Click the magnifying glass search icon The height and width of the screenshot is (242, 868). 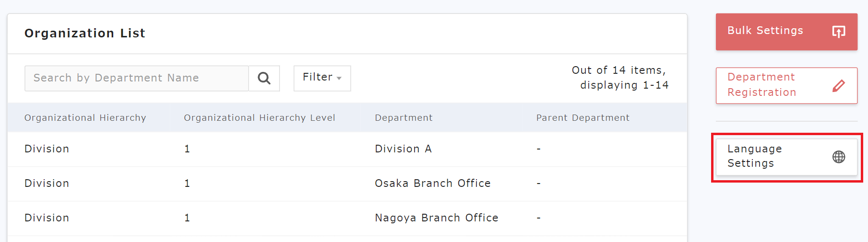[x=264, y=78]
